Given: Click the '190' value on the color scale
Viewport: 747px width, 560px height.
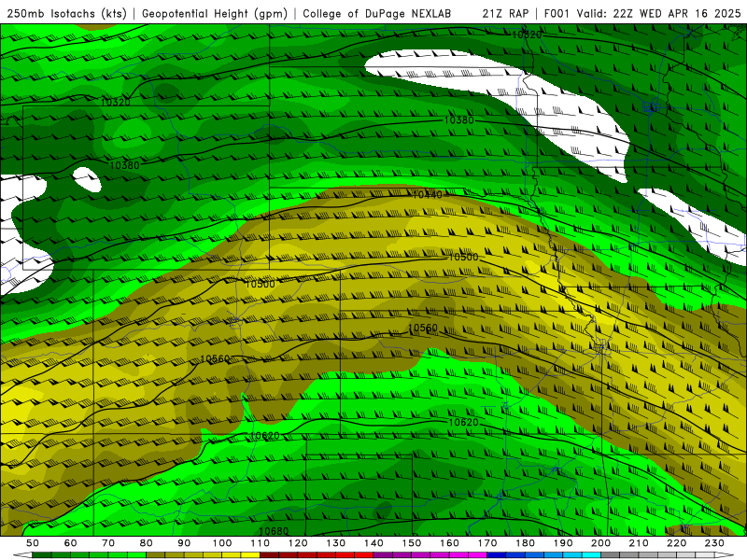Looking at the screenshot, I should coord(563,543).
